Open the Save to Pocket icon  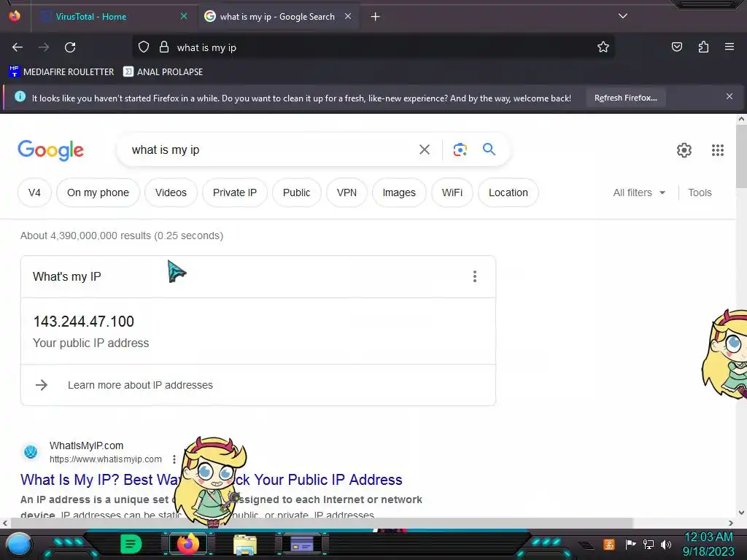pos(676,47)
